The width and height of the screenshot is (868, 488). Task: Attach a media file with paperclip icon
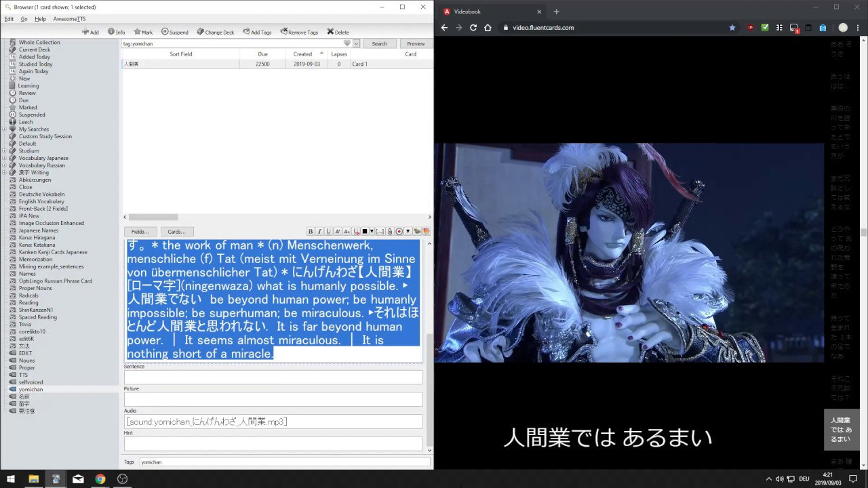(x=390, y=231)
